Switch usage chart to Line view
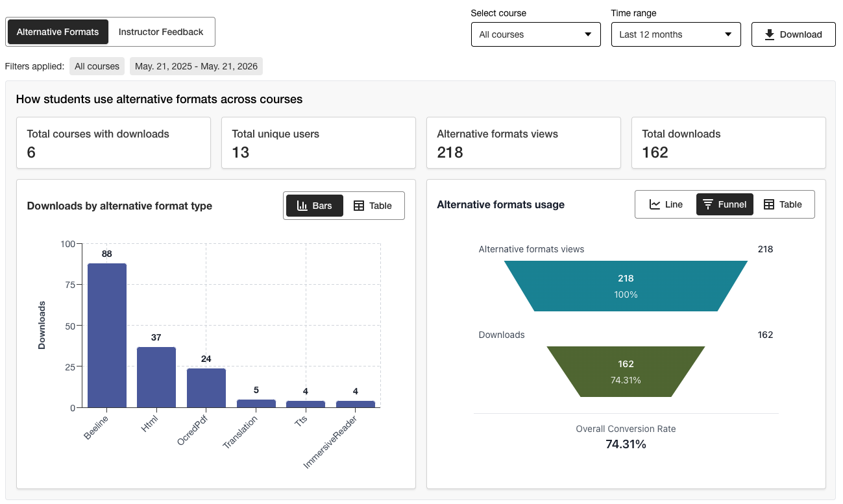This screenshot has width=843, height=504. [x=666, y=204]
